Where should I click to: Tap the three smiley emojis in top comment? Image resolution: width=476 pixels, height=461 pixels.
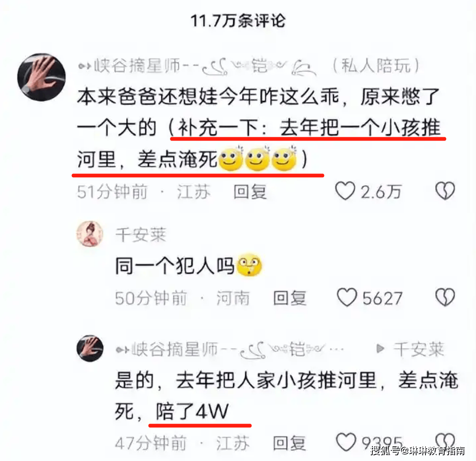(257, 159)
